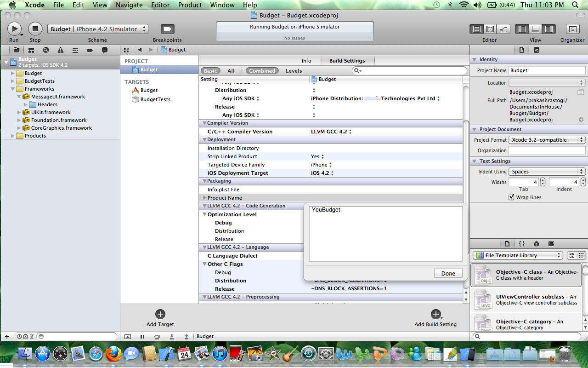
Task: Click Done in the Product Name popup
Action: (x=448, y=273)
